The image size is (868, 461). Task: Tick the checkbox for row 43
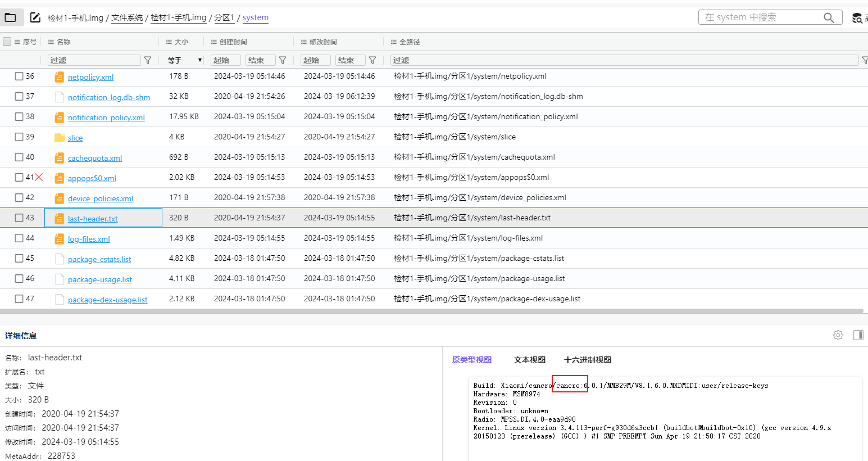click(19, 218)
